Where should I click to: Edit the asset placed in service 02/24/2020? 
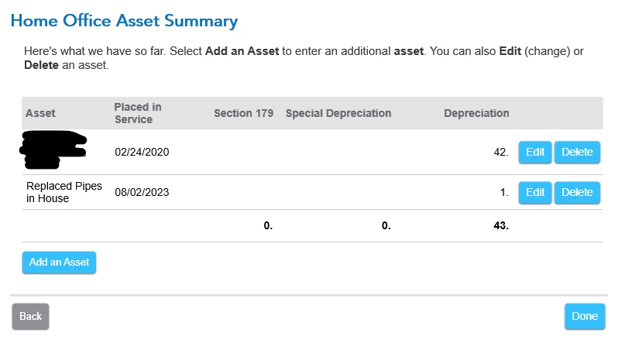tap(534, 152)
